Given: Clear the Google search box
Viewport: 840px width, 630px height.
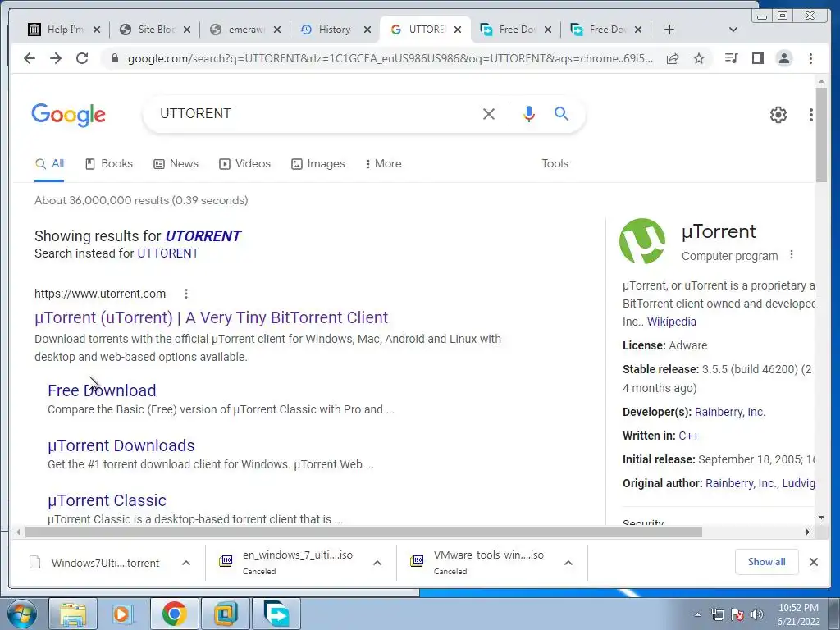Looking at the screenshot, I should [x=489, y=113].
